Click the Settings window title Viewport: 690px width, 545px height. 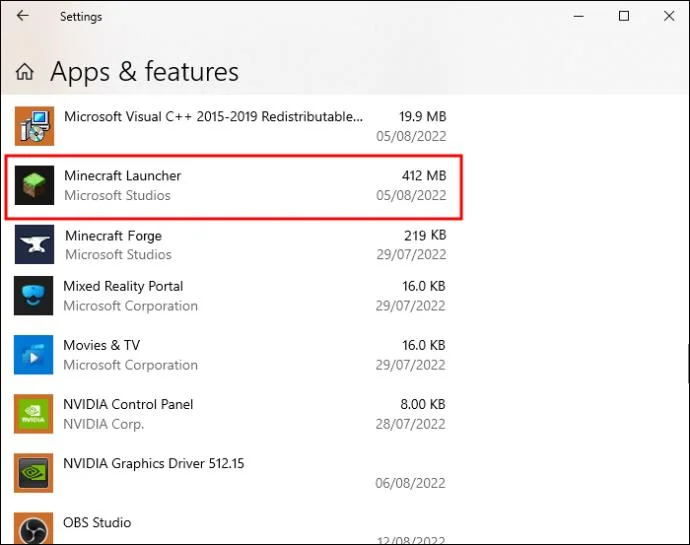(81, 17)
